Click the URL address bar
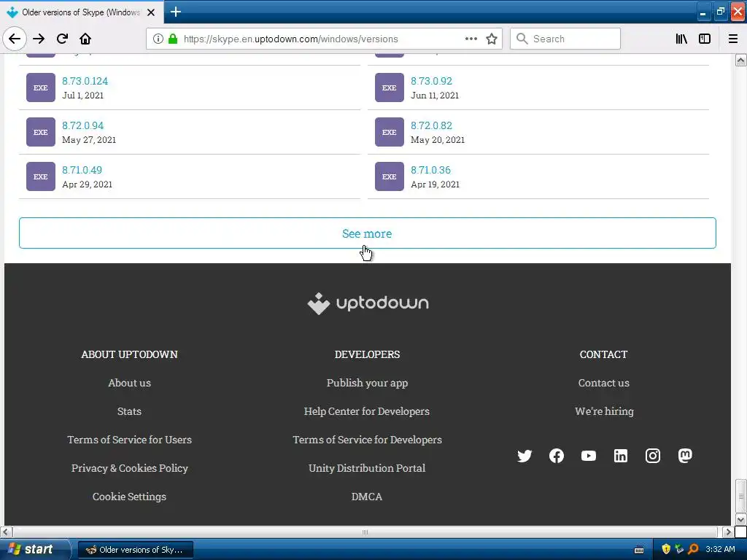The height and width of the screenshot is (560, 747). tap(323, 39)
